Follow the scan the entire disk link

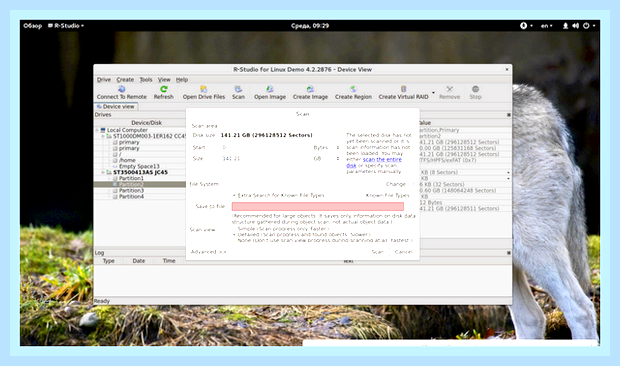[x=374, y=162]
